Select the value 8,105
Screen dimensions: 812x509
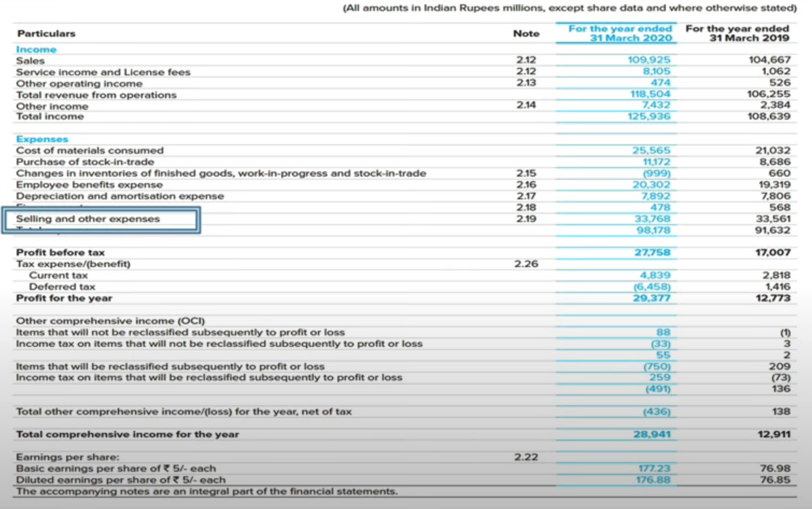pos(656,71)
